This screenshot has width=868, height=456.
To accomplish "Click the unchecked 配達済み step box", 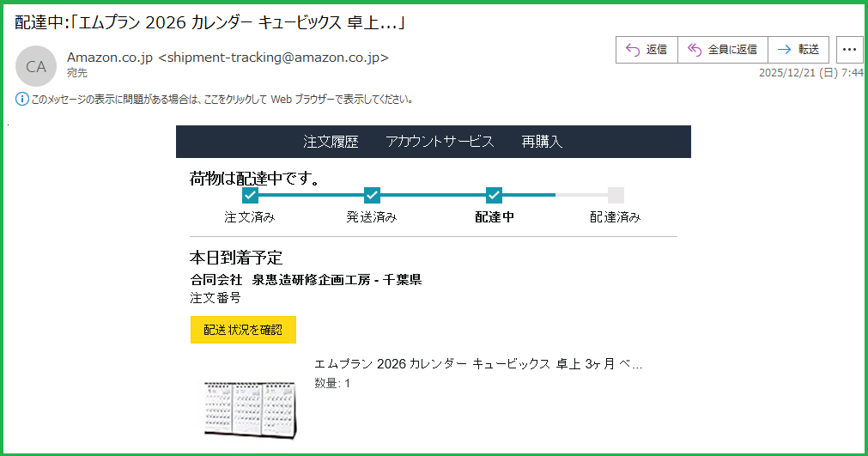I will [616, 195].
